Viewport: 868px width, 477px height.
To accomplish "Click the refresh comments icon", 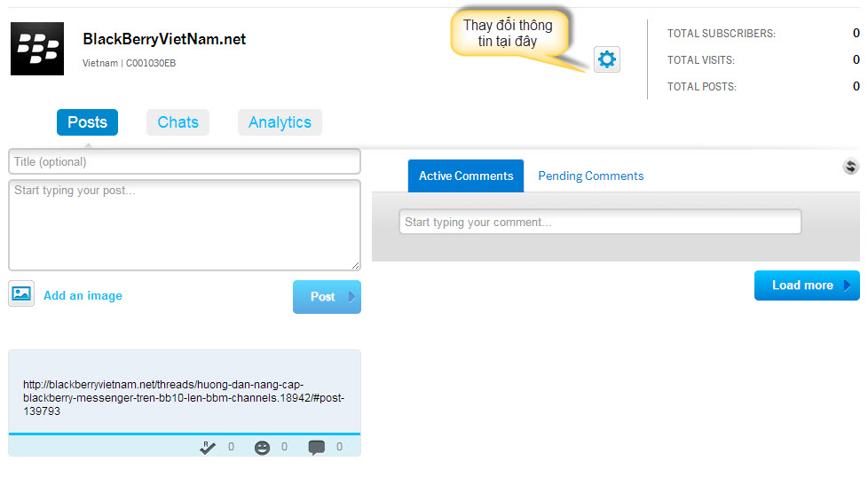I will tap(851, 166).
